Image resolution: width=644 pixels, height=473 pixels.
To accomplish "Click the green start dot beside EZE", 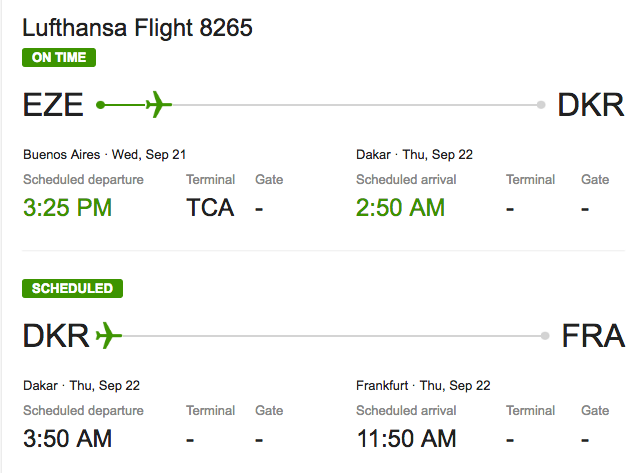I will coord(100,105).
